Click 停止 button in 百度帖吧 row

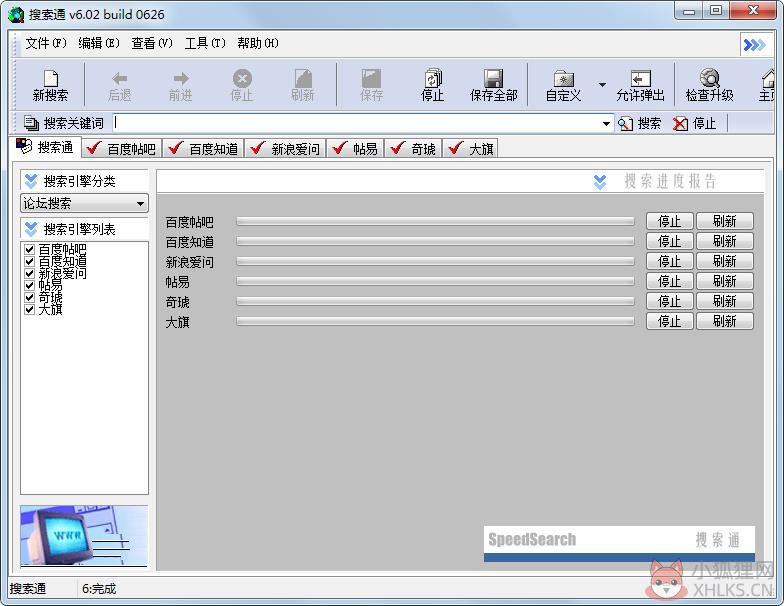tap(670, 221)
